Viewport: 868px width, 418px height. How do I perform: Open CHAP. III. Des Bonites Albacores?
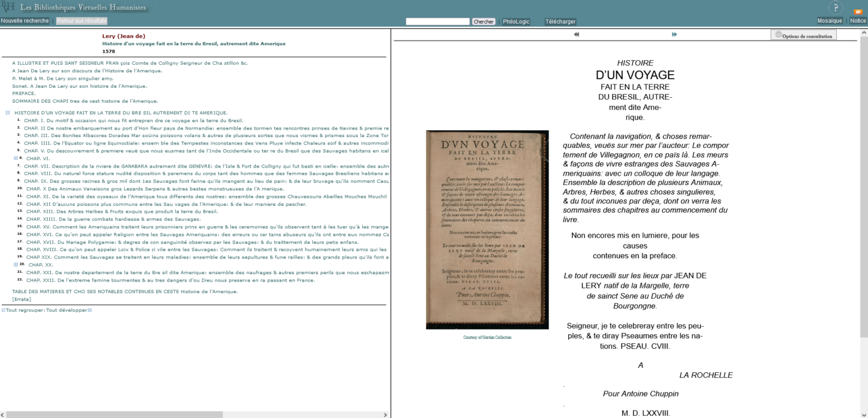(207, 135)
